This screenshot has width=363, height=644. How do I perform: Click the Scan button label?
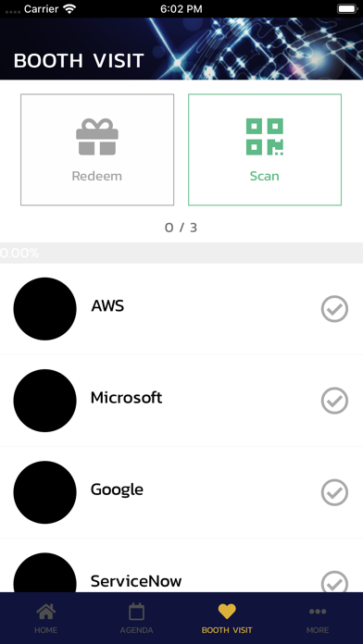[x=265, y=176]
